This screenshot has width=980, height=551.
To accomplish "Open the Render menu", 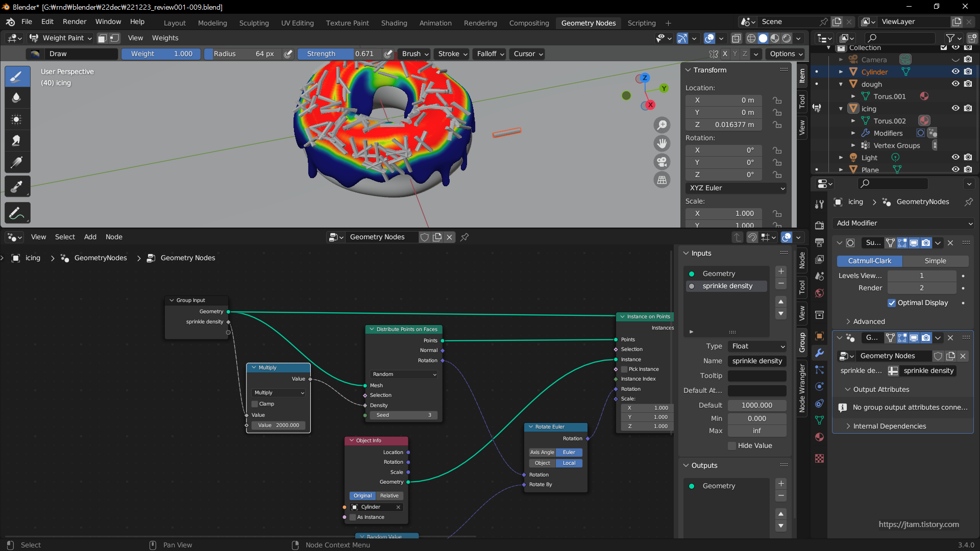I will point(75,22).
